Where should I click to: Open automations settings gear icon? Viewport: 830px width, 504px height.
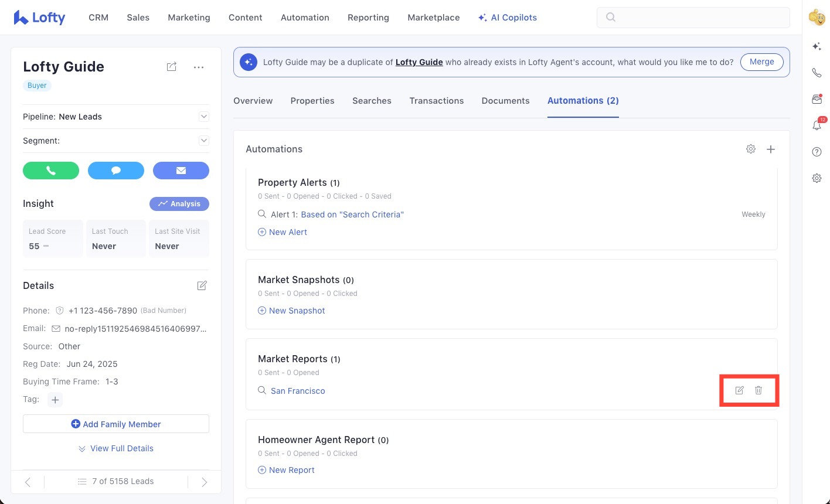click(x=750, y=149)
